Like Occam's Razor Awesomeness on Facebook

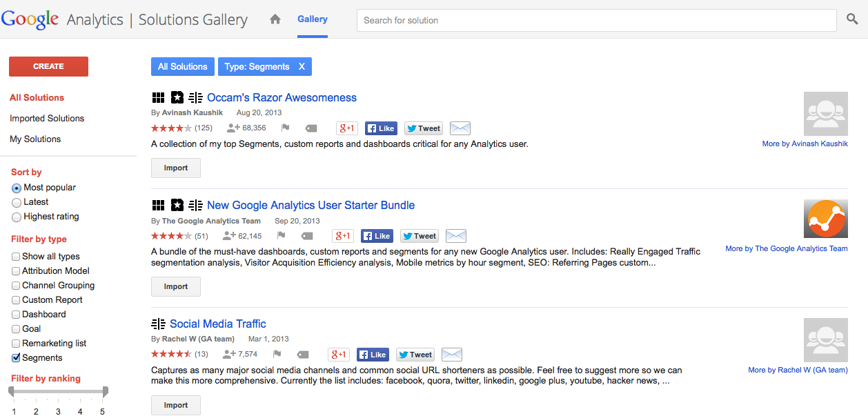381,128
